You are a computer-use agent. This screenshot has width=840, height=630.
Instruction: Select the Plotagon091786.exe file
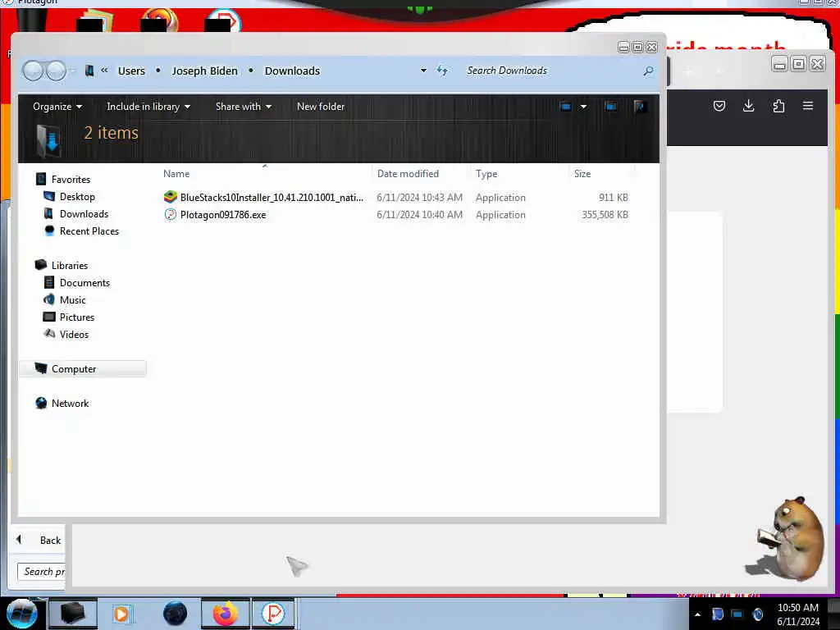pos(223,215)
